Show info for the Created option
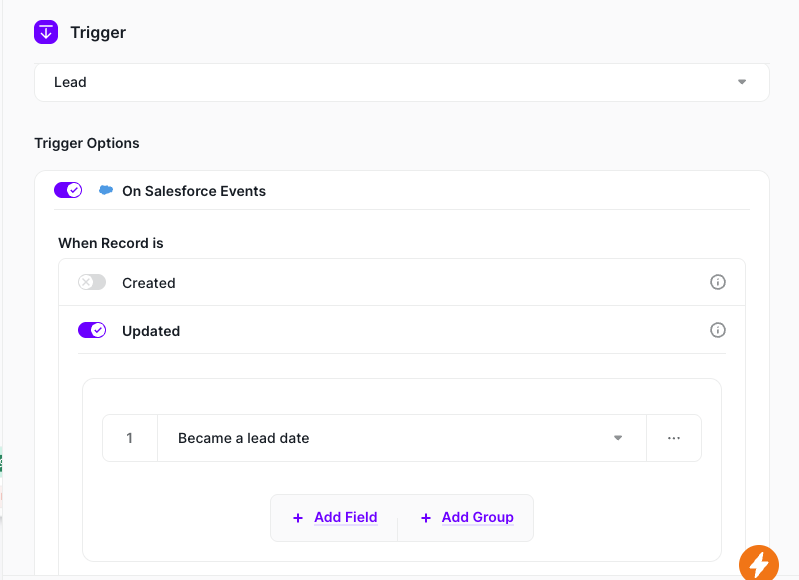799x580 pixels. (717, 283)
